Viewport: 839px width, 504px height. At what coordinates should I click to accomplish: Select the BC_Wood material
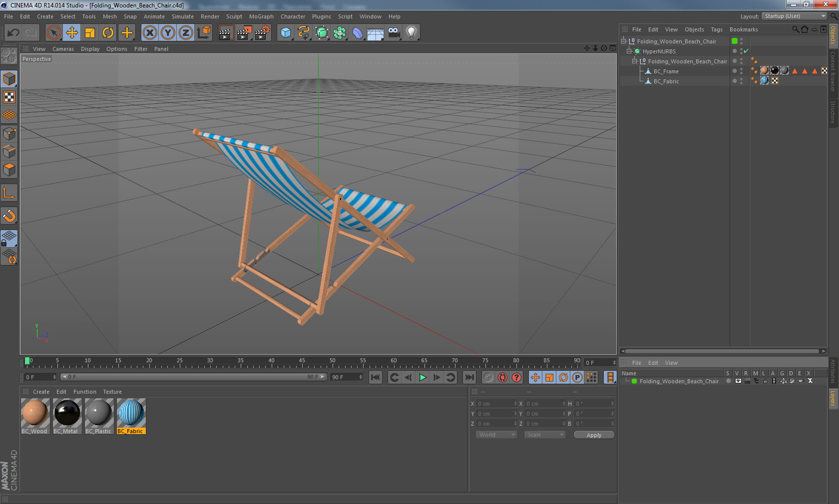point(35,416)
